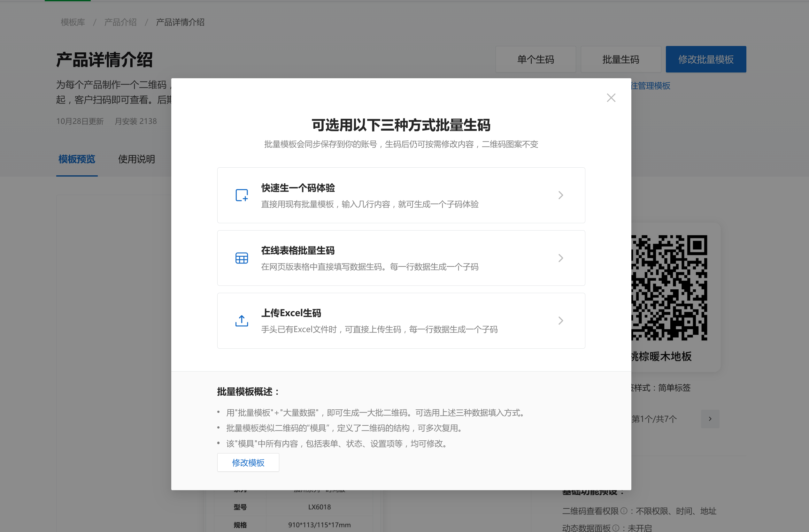Screen dimensions: 809x532
Task: Click the 单个生码 button
Action: [535, 59]
